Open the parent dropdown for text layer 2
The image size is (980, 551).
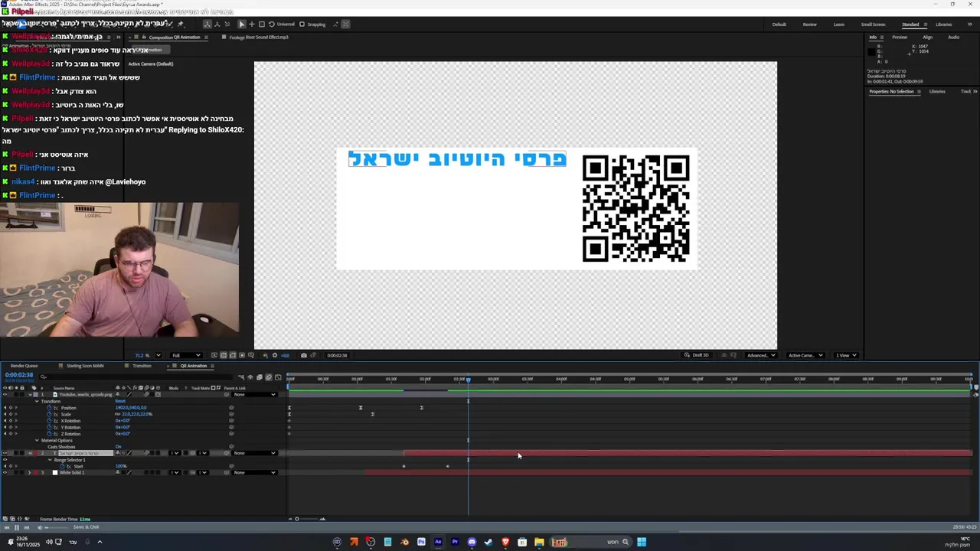[x=254, y=453]
